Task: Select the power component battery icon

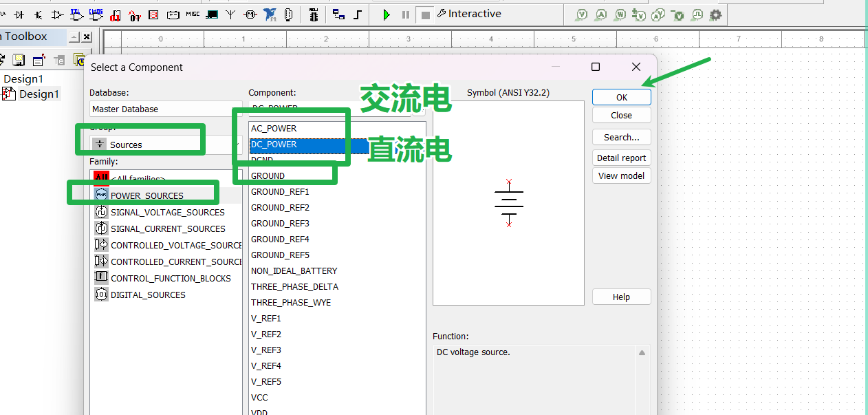Action: [x=173, y=14]
